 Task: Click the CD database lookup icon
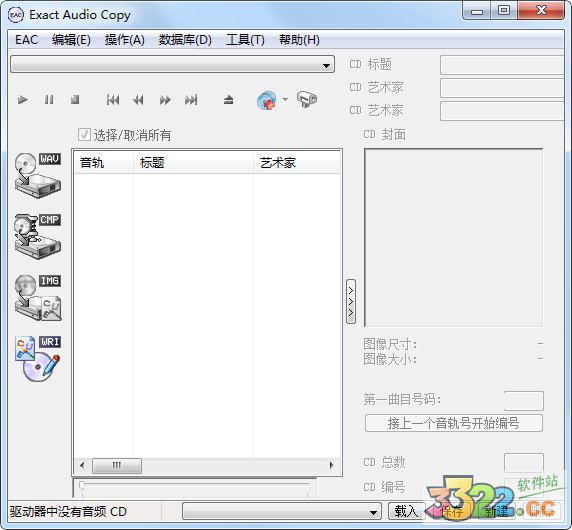pos(267,100)
